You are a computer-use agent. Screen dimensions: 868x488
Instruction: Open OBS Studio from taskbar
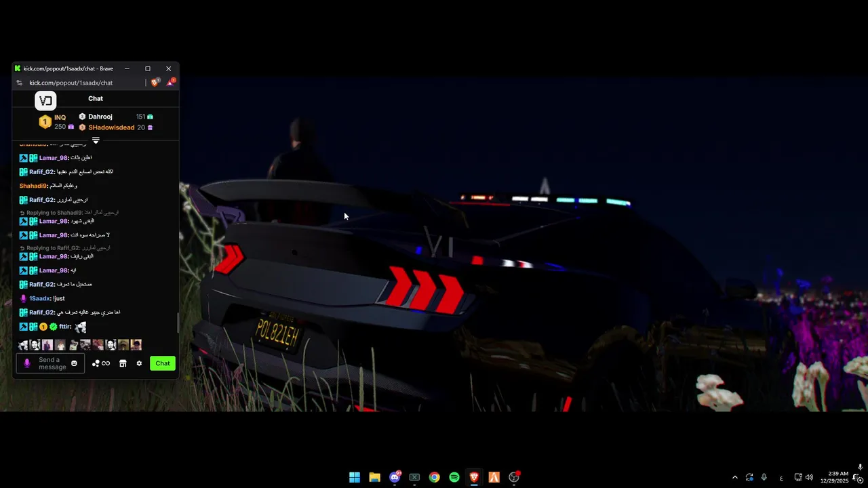[x=514, y=477]
